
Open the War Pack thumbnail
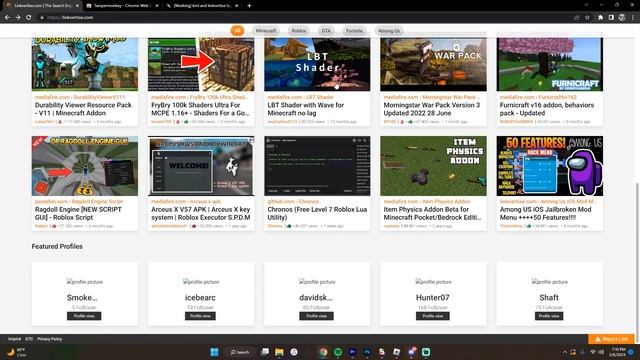click(x=433, y=64)
